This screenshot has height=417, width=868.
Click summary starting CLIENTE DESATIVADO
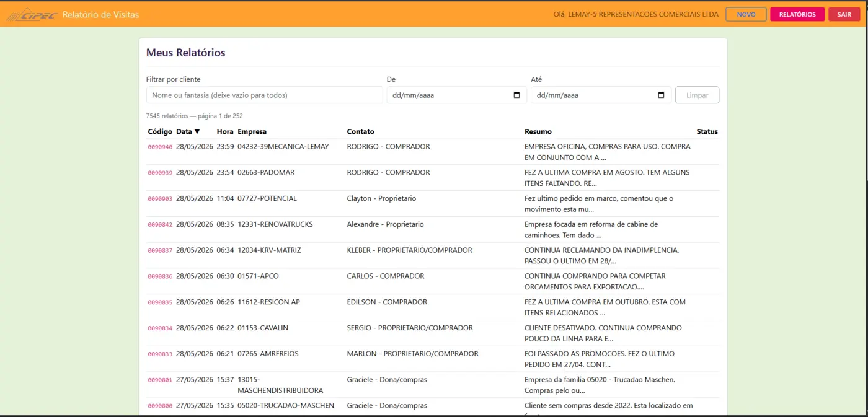click(603, 333)
